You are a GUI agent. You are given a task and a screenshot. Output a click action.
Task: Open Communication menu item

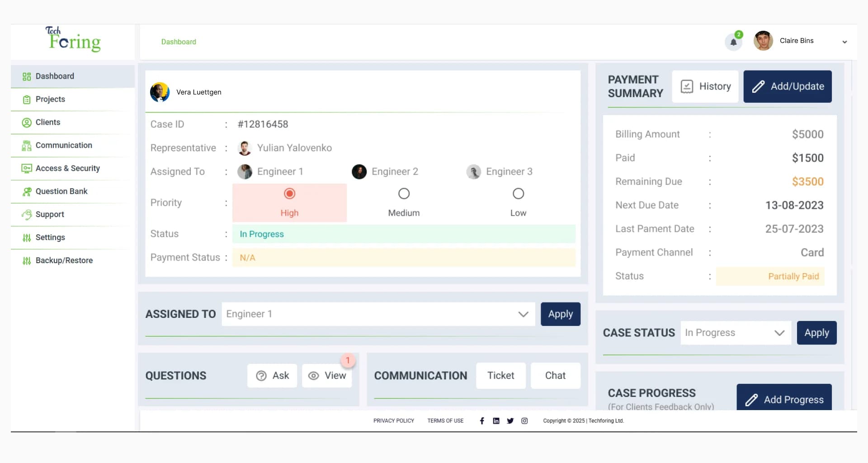pos(73,146)
